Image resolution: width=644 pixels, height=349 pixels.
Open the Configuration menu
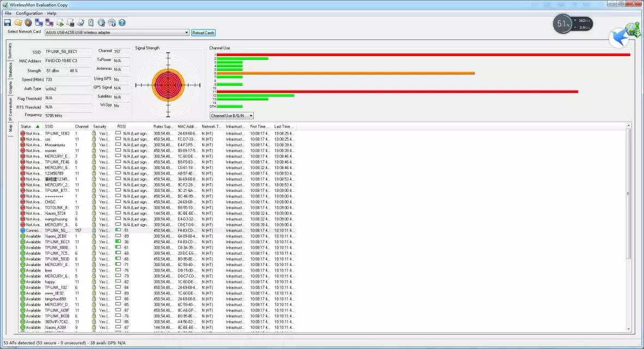[x=29, y=13]
